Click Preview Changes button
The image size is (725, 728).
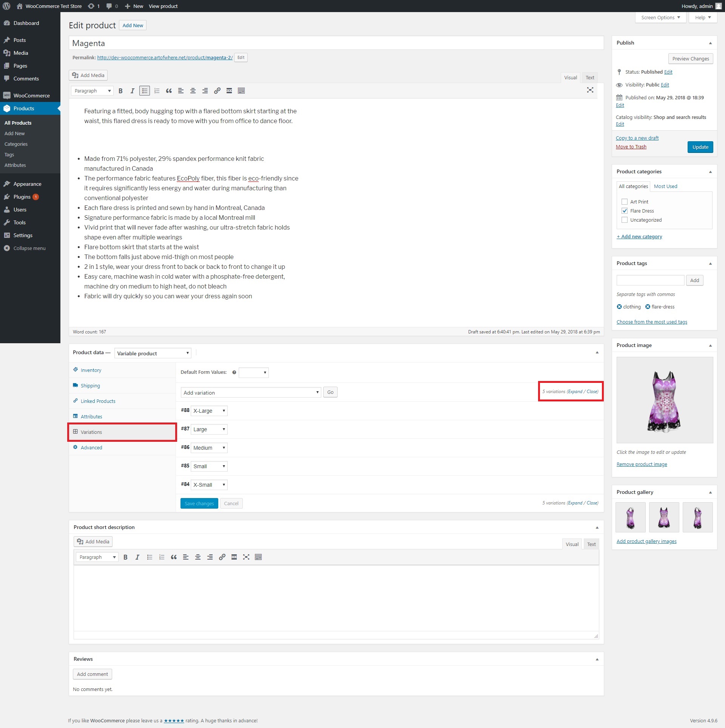[x=691, y=59]
